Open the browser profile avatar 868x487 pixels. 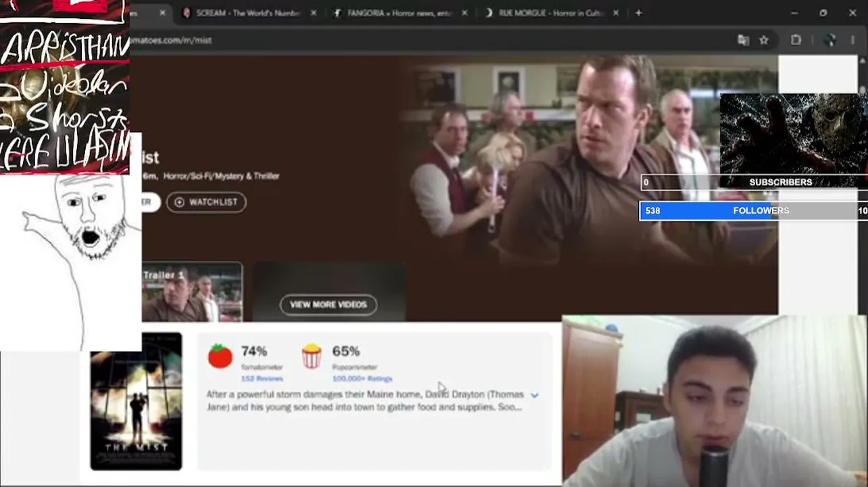pos(830,41)
